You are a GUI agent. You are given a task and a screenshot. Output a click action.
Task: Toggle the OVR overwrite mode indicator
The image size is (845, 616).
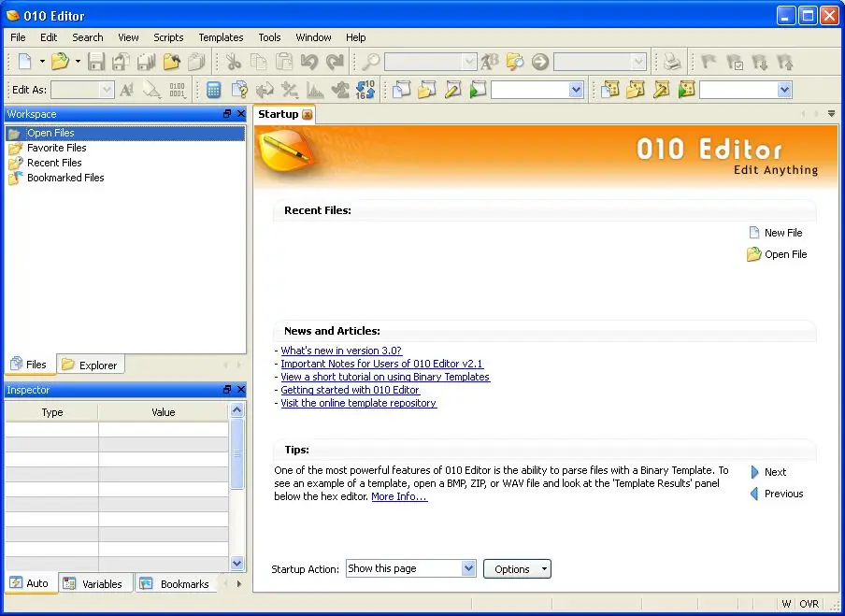pos(809,604)
